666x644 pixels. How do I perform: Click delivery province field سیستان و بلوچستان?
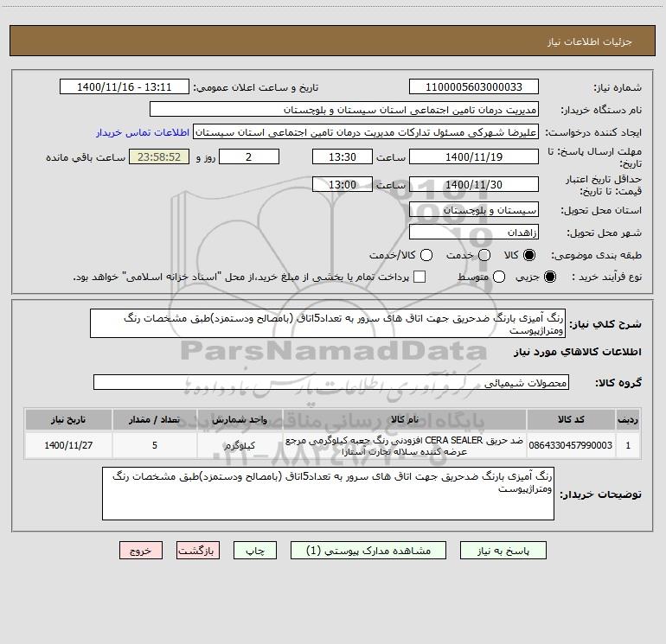click(474, 209)
